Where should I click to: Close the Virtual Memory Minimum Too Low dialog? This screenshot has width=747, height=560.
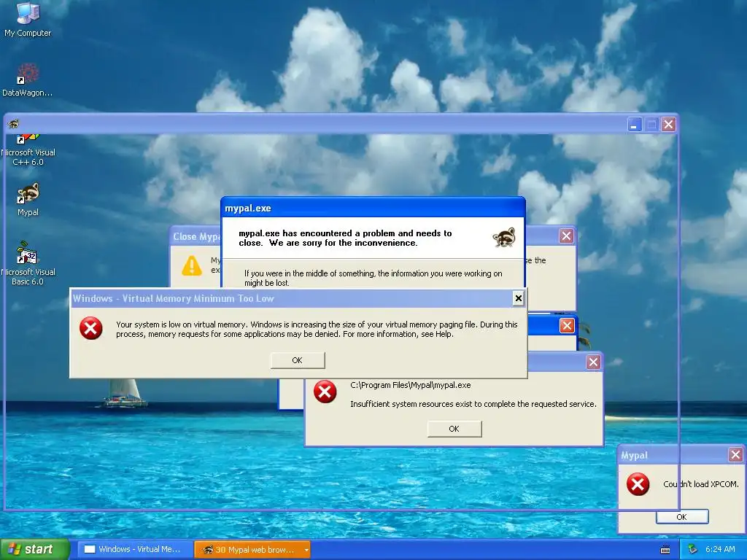pos(519,298)
